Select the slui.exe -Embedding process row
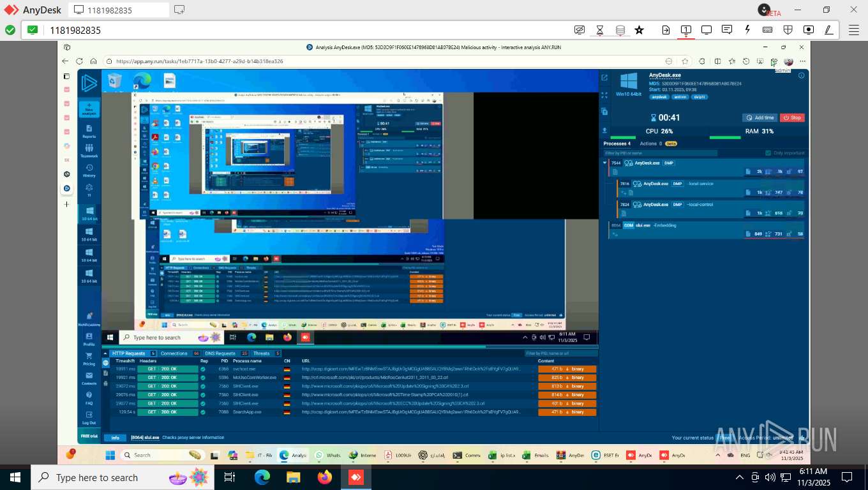 click(x=707, y=230)
